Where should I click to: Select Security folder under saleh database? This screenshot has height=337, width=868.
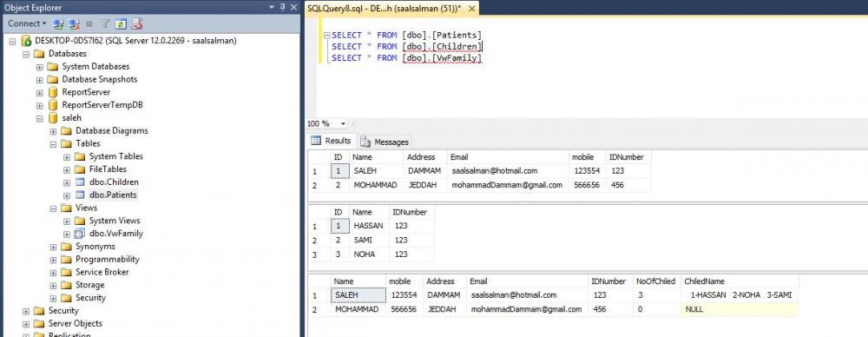click(91, 298)
